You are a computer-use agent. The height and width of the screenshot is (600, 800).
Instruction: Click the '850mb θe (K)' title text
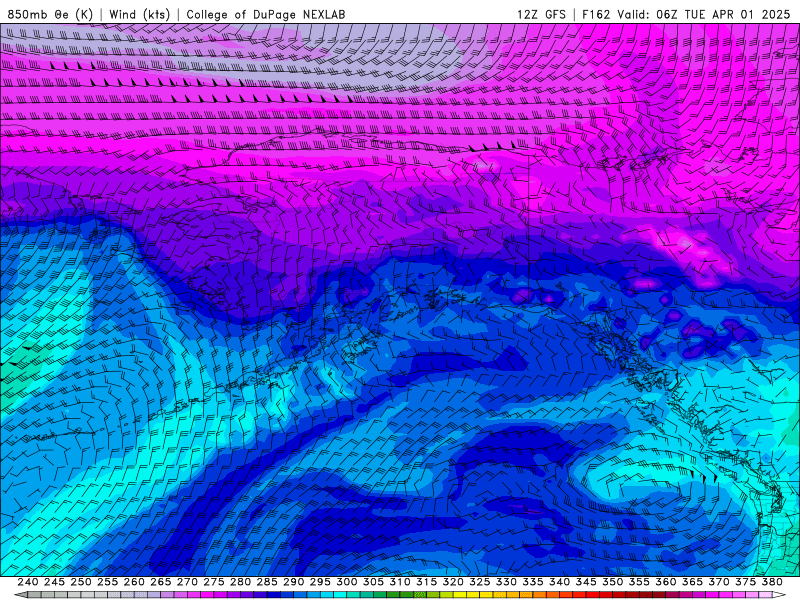pos(50,14)
